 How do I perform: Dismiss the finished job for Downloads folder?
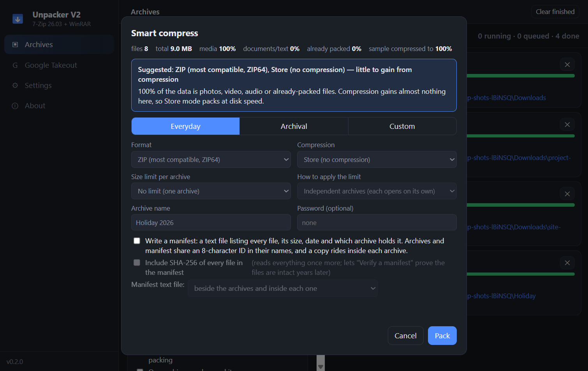click(567, 65)
